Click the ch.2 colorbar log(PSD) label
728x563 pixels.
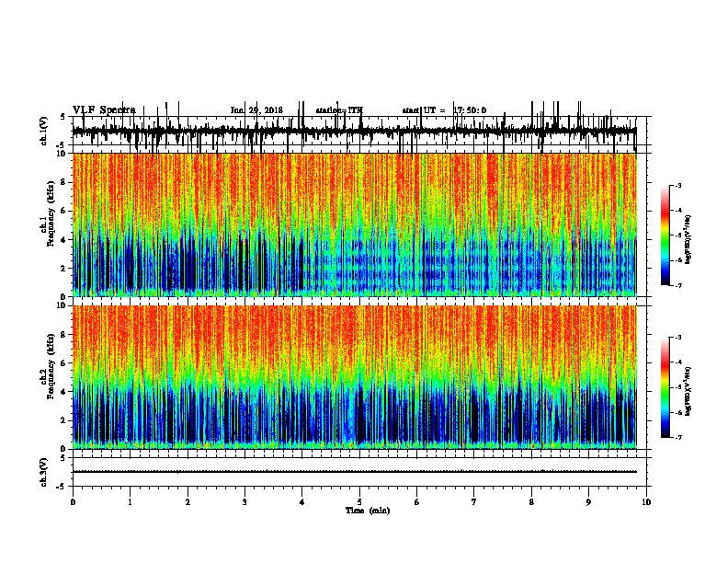pos(688,391)
